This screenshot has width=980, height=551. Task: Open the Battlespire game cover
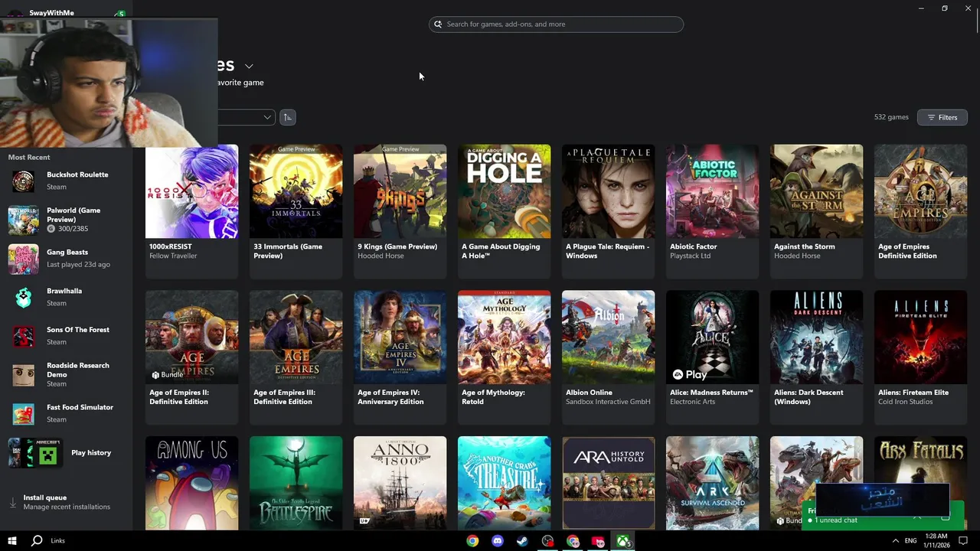click(x=296, y=483)
